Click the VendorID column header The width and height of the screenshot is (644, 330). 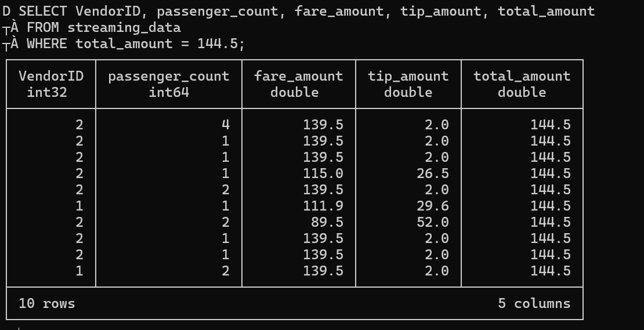(x=51, y=76)
